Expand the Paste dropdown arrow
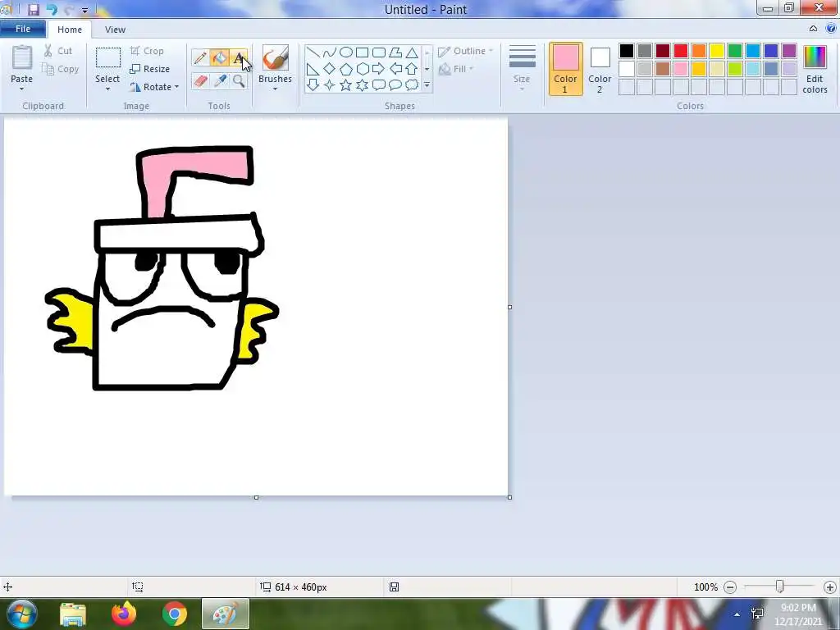Viewport: 840px width, 630px height. point(21,89)
